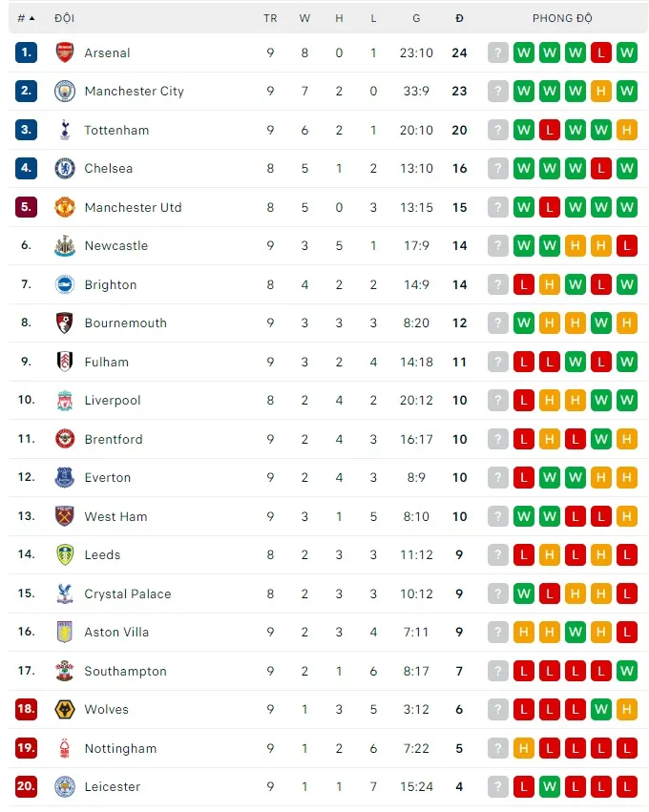Screen dimensions: 649x812
Task: Click the Everton club crest icon
Action: [65, 478]
